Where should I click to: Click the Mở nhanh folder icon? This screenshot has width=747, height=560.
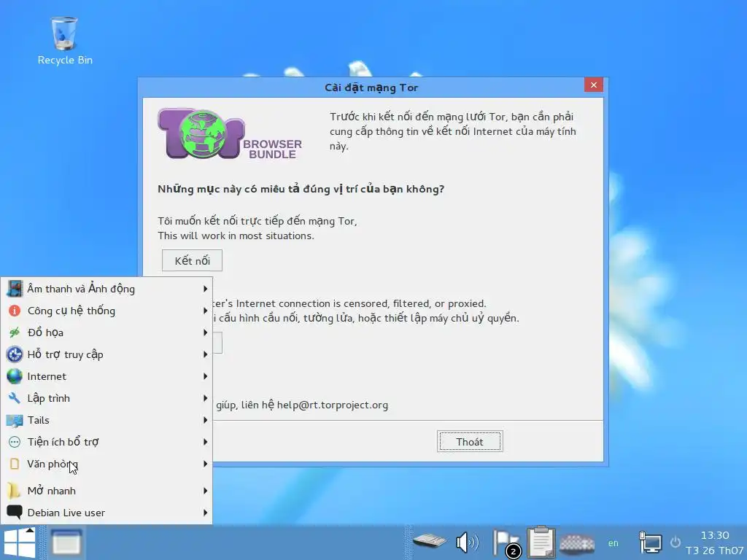tap(15, 491)
